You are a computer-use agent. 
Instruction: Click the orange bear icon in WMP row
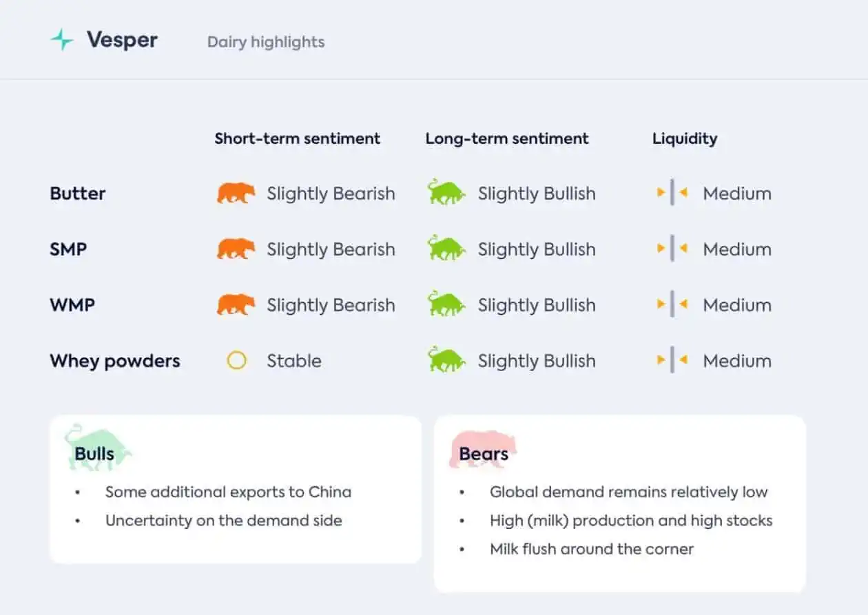pos(236,305)
